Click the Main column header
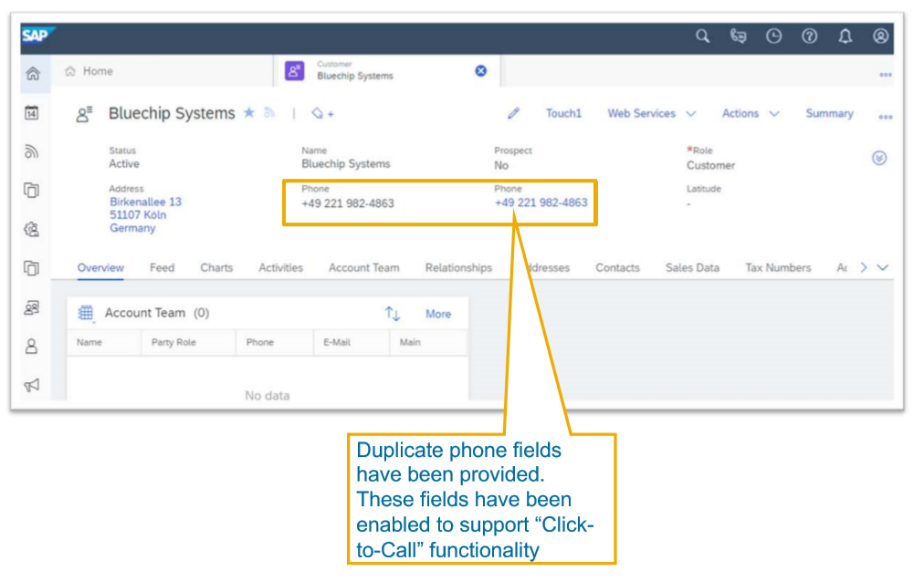Image resolution: width=914 pixels, height=581 pixels. [x=410, y=342]
